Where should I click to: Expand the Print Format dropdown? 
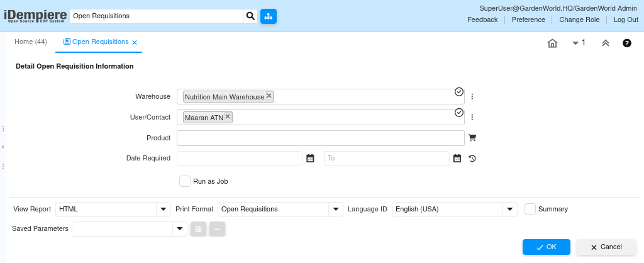(x=336, y=209)
